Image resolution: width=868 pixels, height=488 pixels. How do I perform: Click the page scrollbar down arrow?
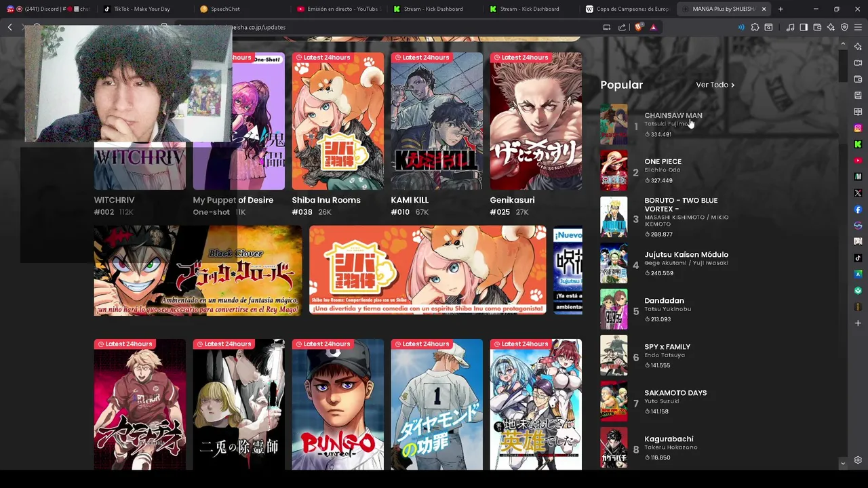pos(843,464)
